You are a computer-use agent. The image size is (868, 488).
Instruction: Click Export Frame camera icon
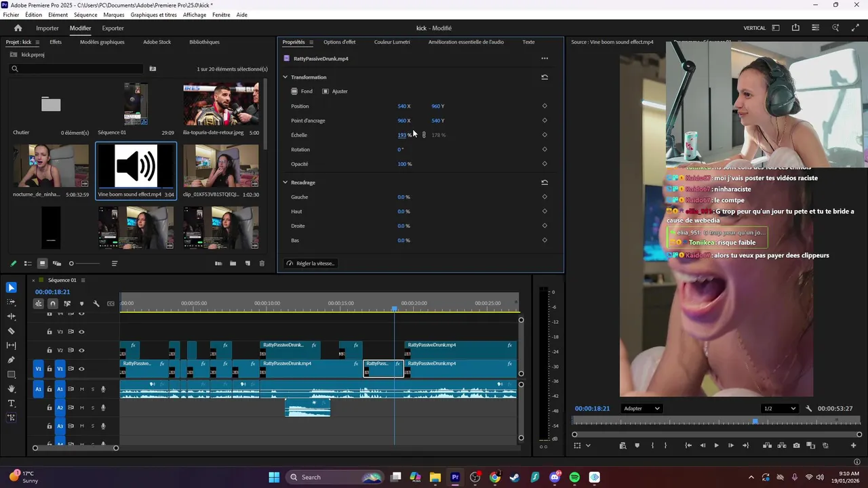point(796,445)
